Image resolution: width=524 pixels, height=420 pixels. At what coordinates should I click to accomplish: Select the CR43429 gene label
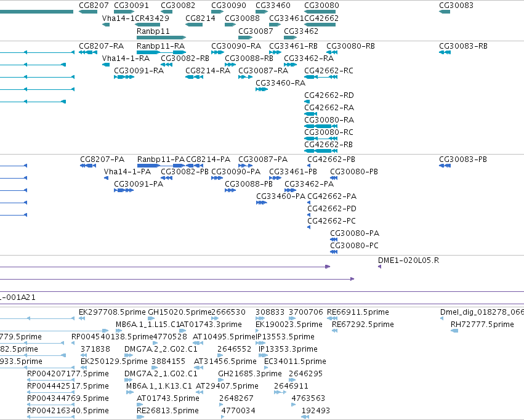pyautogui.click(x=152, y=18)
